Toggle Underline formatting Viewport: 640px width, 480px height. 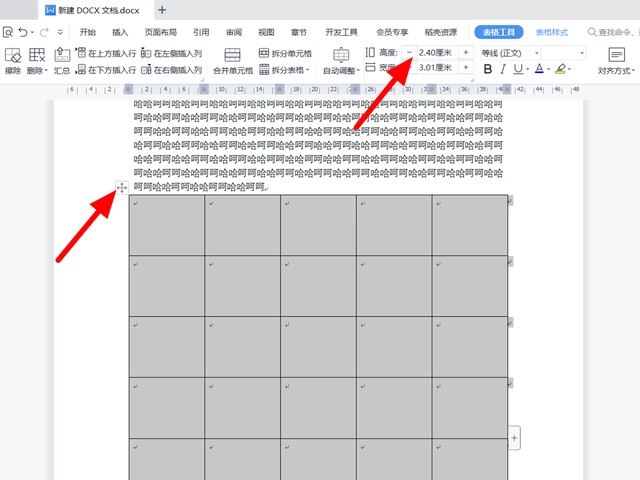point(518,69)
